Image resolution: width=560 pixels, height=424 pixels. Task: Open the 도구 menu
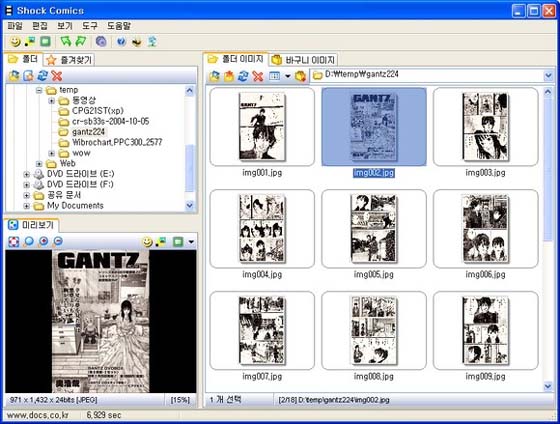click(x=90, y=26)
